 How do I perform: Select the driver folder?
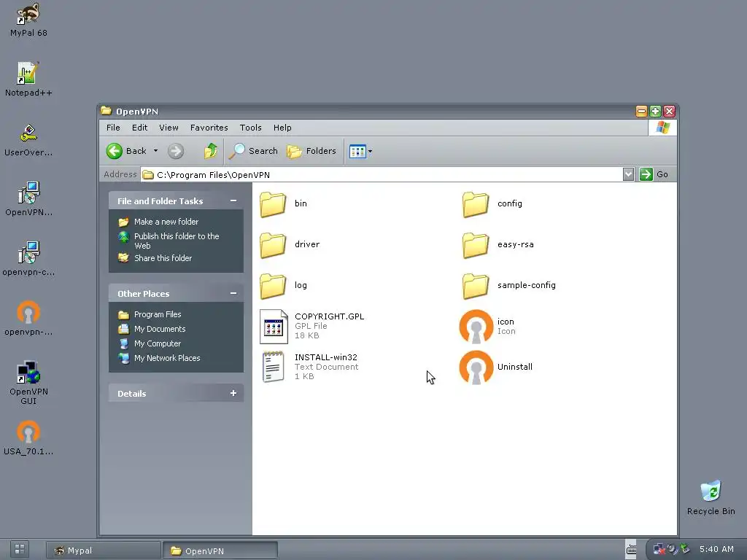[289, 245]
